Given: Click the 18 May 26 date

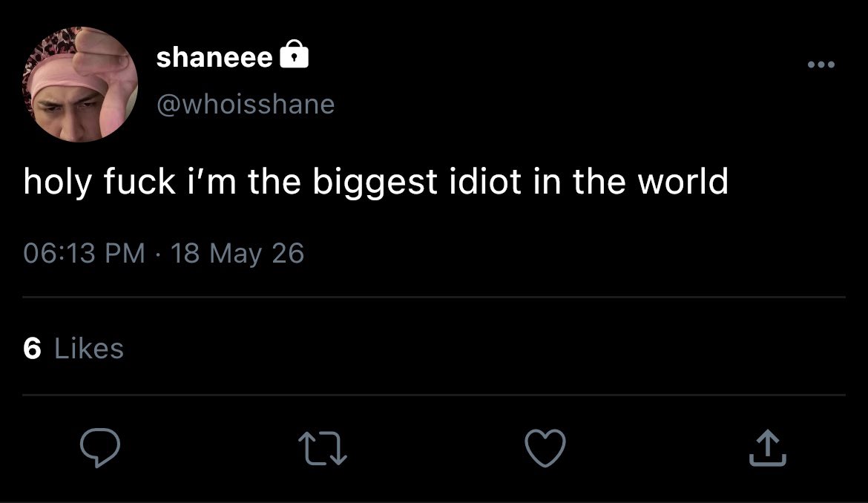Looking at the screenshot, I should point(237,254).
